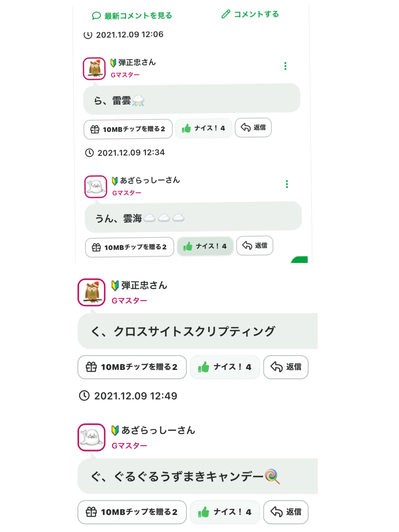Reply to the 雲海 comment
The width and height of the screenshot is (399, 532).
[x=254, y=246]
